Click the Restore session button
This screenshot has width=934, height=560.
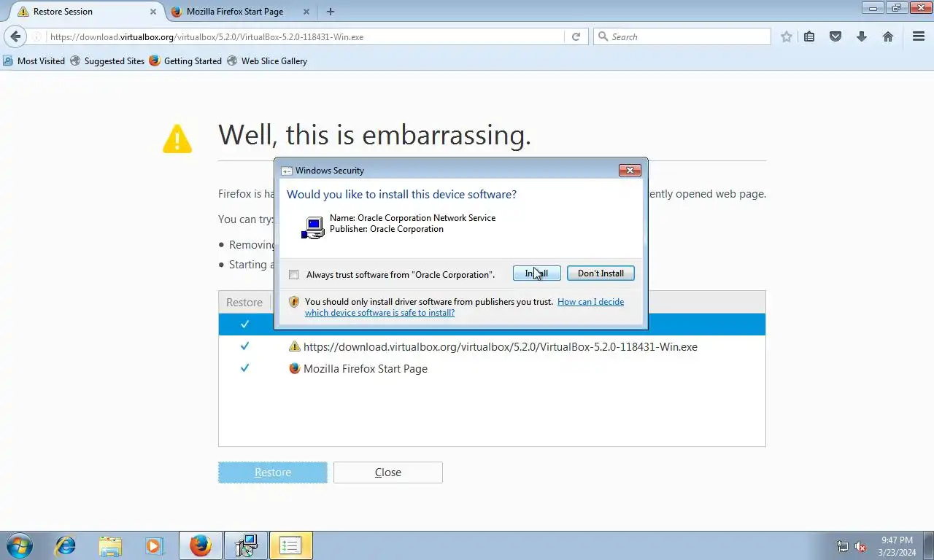(x=273, y=472)
